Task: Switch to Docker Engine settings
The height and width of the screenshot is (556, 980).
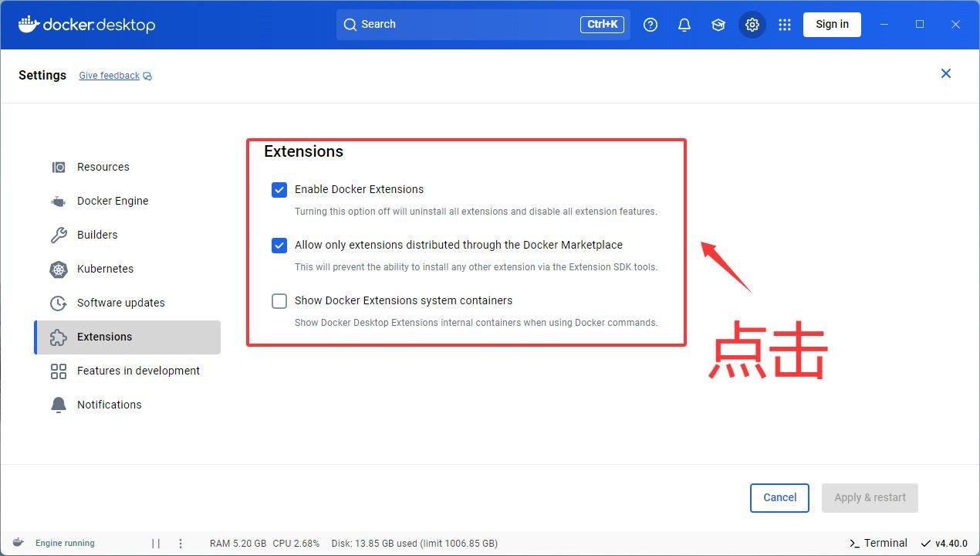Action: [x=112, y=201]
